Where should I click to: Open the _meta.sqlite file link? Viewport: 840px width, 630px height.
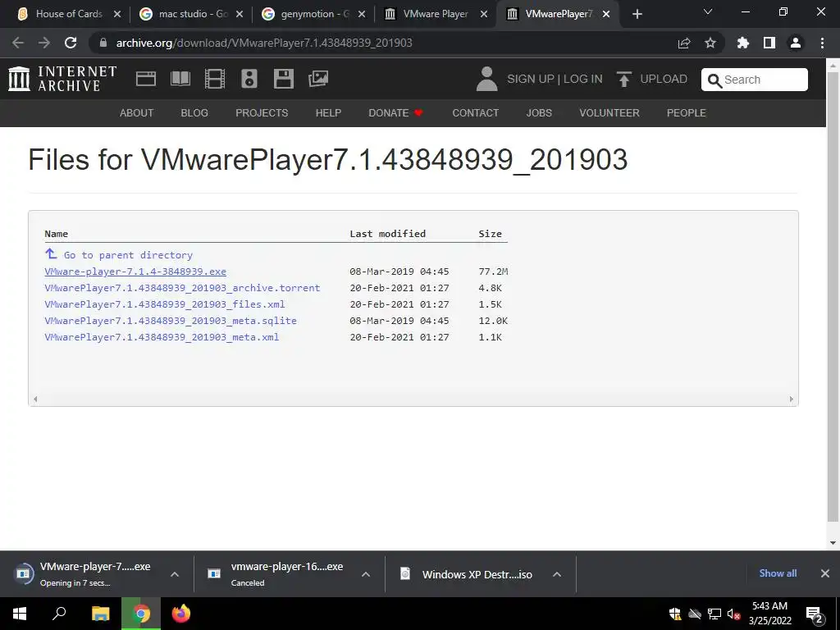[171, 321]
